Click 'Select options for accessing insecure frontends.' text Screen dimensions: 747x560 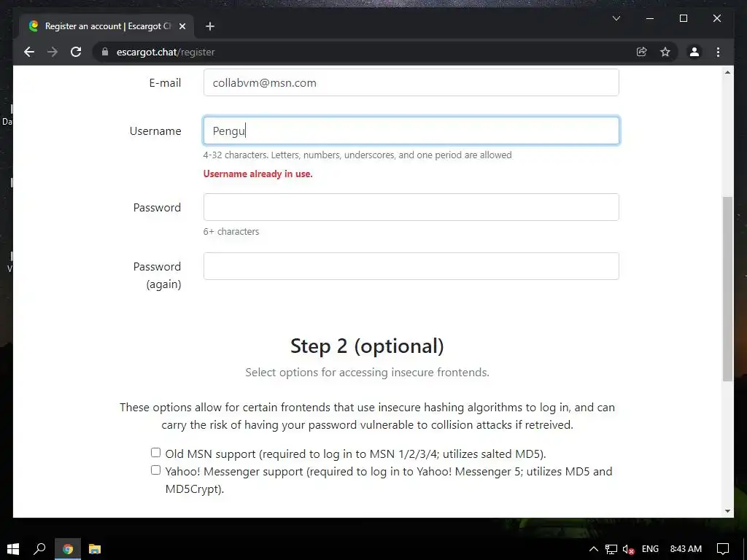tap(367, 373)
